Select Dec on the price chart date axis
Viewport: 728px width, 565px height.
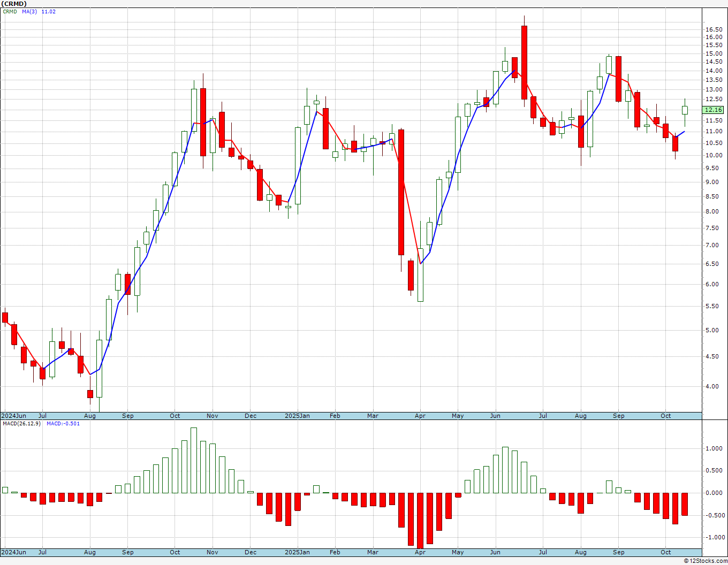[250, 416]
